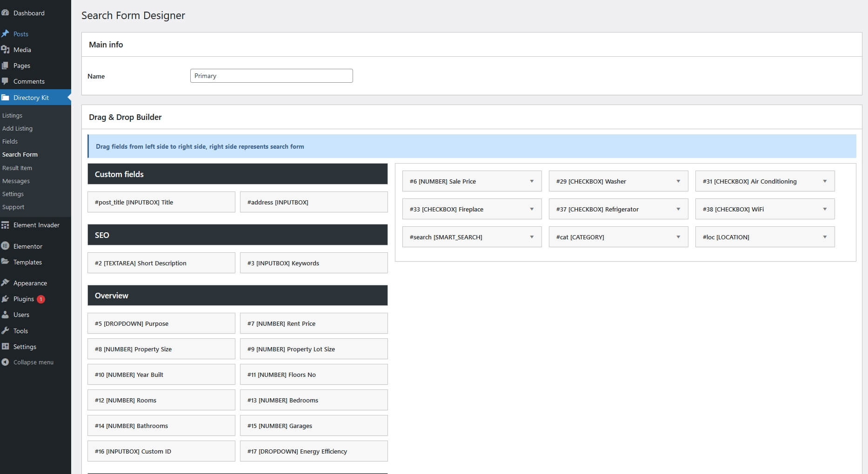The height and width of the screenshot is (474, 868).
Task: Open the Result Item section
Action: click(17, 168)
